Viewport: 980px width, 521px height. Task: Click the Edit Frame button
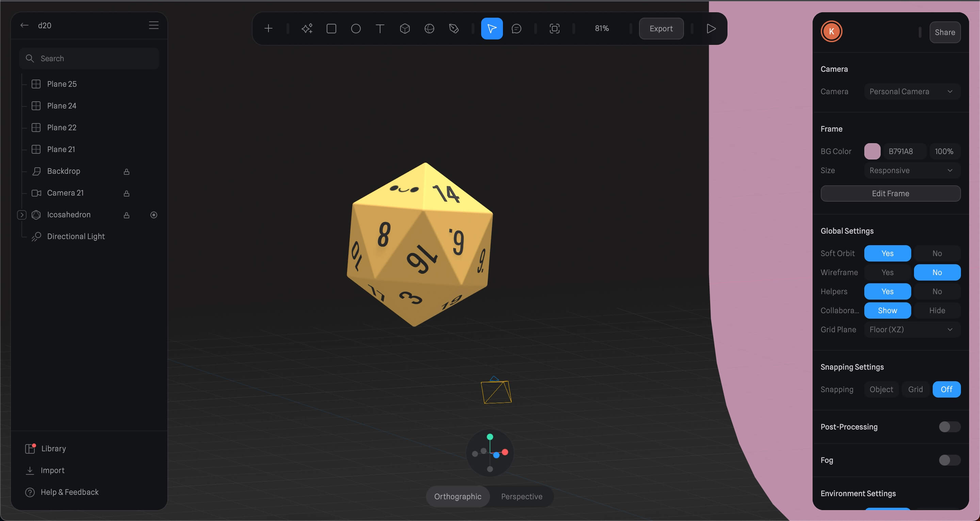click(x=891, y=193)
